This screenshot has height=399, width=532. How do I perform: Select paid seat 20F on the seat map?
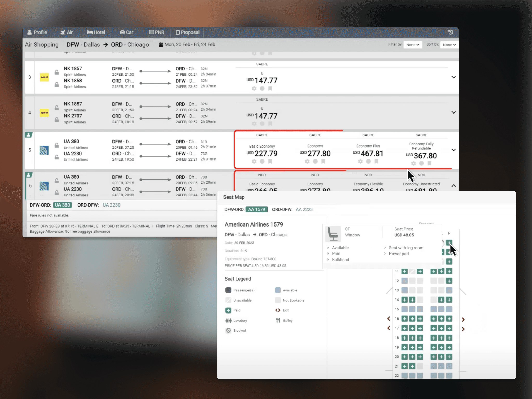449,357
